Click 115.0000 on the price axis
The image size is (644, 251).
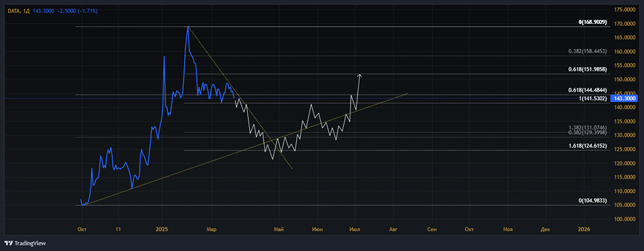[625, 177]
